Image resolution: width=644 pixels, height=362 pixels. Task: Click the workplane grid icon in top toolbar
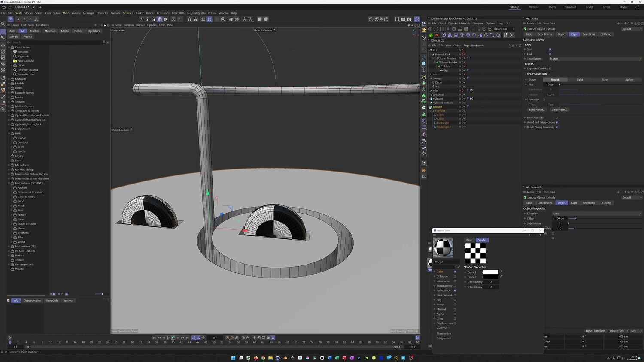coord(203,19)
